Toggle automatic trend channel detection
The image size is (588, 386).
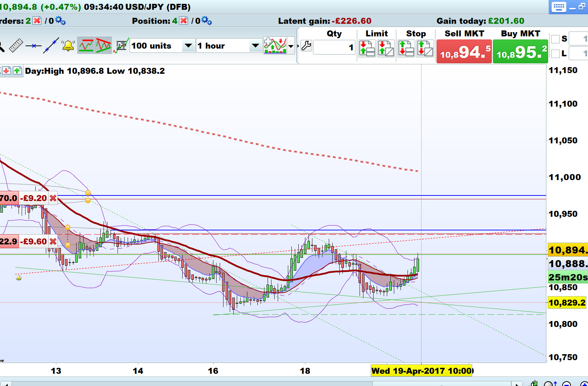coord(104,45)
